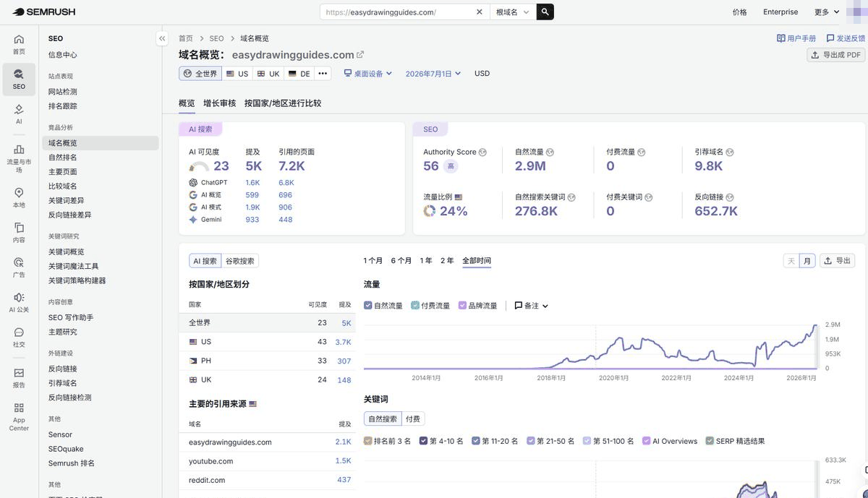The width and height of the screenshot is (868, 498).
Task: Open the 2026年7月1日 date dropdown
Action: (433, 74)
